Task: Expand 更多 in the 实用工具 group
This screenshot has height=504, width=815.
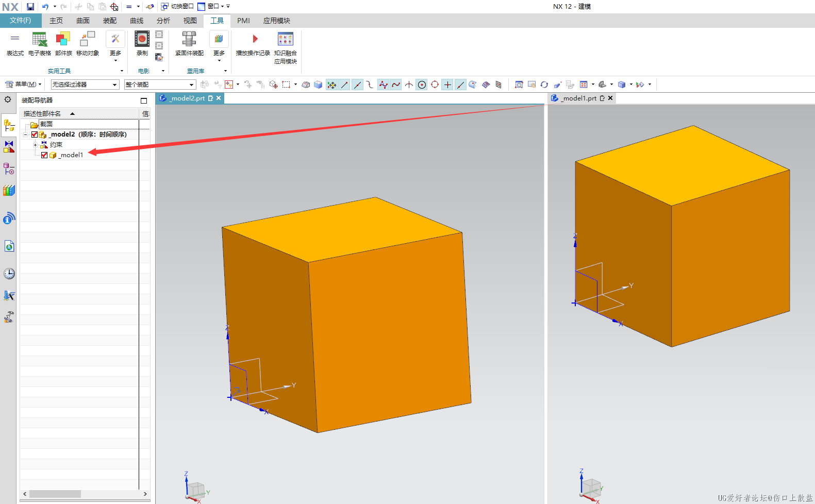Action: (x=115, y=46)
